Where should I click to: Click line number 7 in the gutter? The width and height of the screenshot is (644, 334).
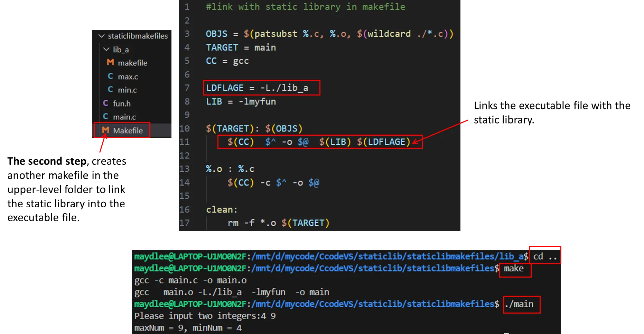tap(187, 88)
